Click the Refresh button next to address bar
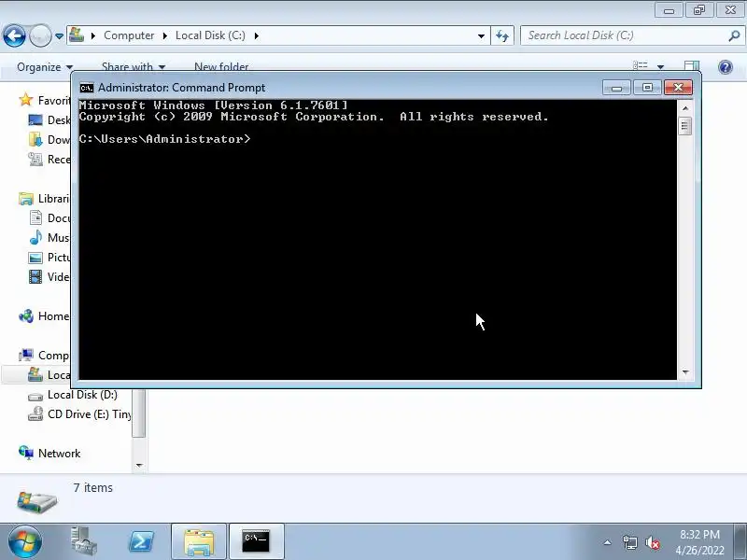This screenshot has width=747, height=560. pyautogui.click(x=502, y=35)
